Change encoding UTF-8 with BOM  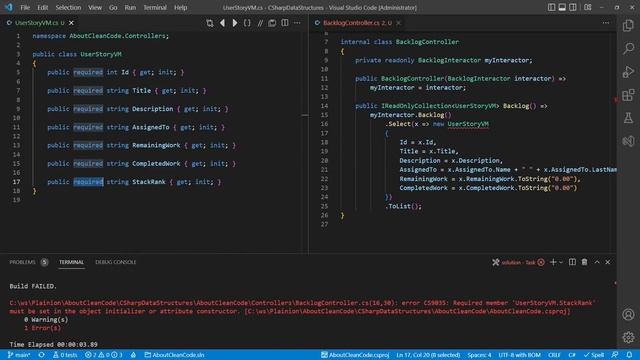[519, 355]
